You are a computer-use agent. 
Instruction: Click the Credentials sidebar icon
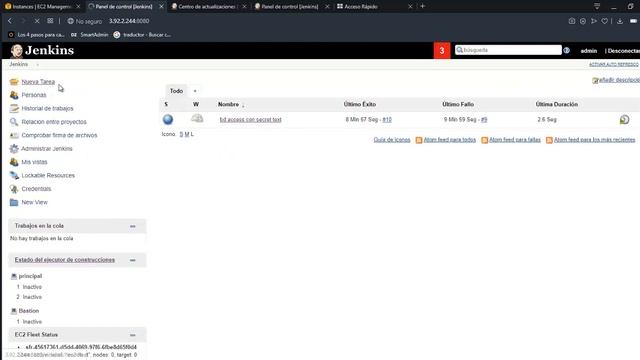(x=14, y=189)
